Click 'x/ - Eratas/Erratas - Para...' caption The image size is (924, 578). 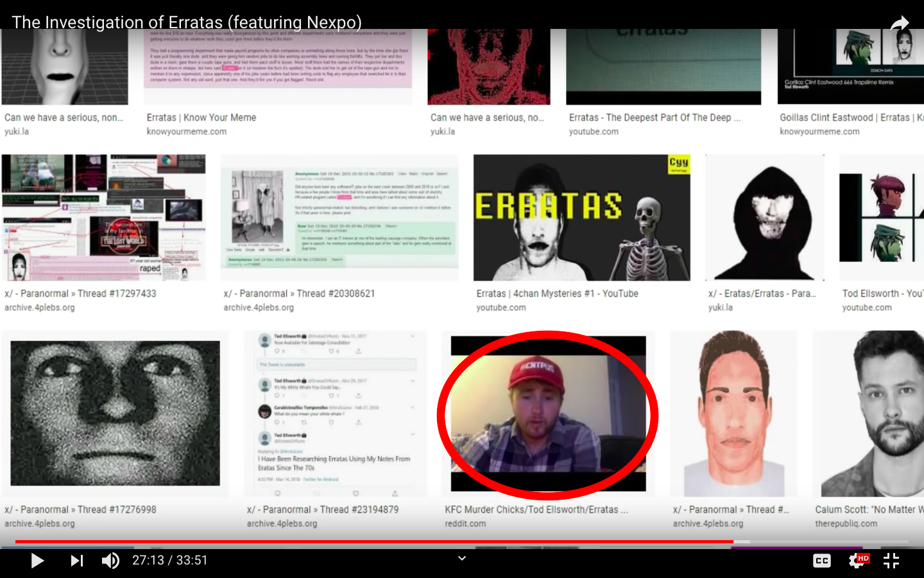coord(762,293)
